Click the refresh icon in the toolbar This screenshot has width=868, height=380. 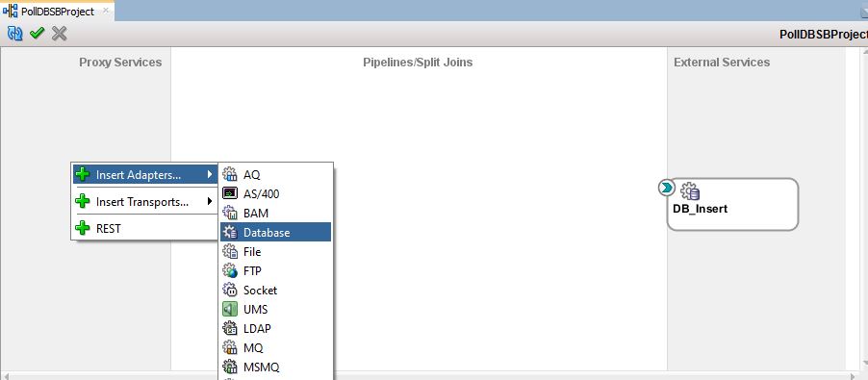pyautogui.click(x=15, y=34)
